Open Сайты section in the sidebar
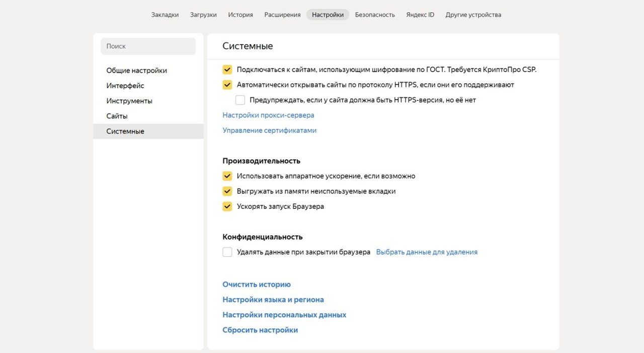 click(x=117, y=116)
